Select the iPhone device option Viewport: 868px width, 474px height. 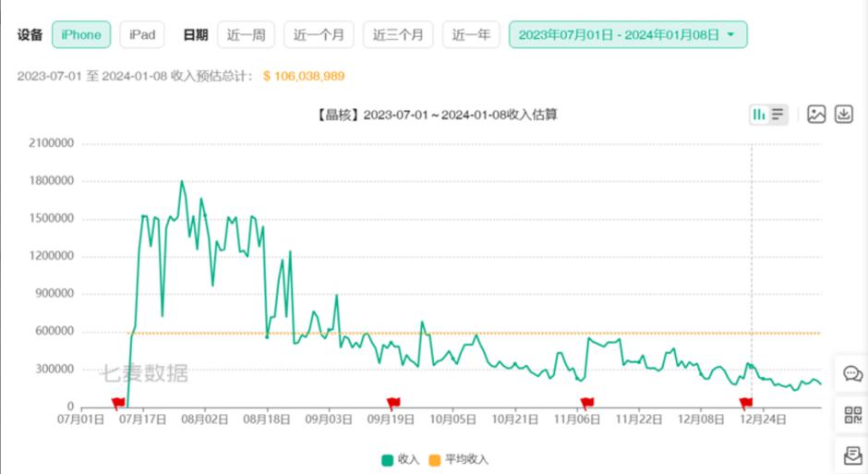coord(81,35)
